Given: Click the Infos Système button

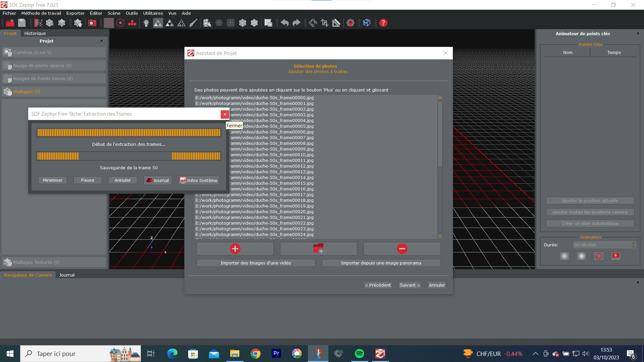Looking at the screenshot, I should click(x=199, y=180).
